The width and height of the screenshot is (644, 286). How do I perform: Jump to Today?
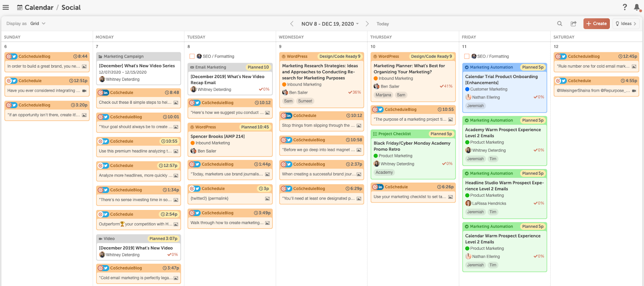click(383, 24)
